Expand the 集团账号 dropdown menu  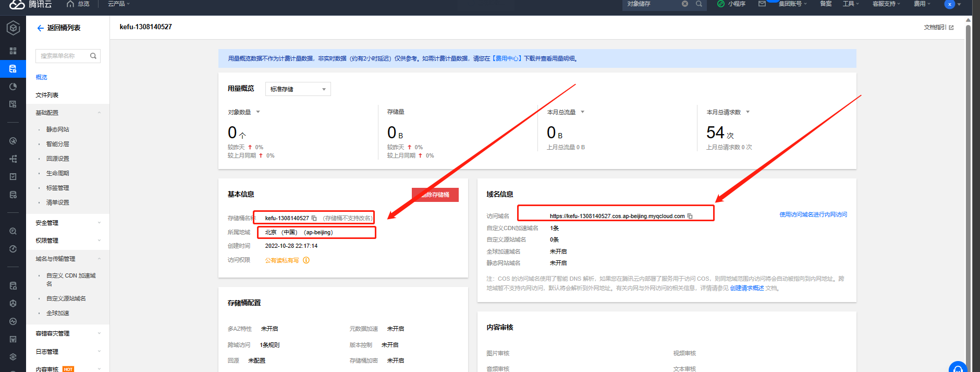[792, 4]
